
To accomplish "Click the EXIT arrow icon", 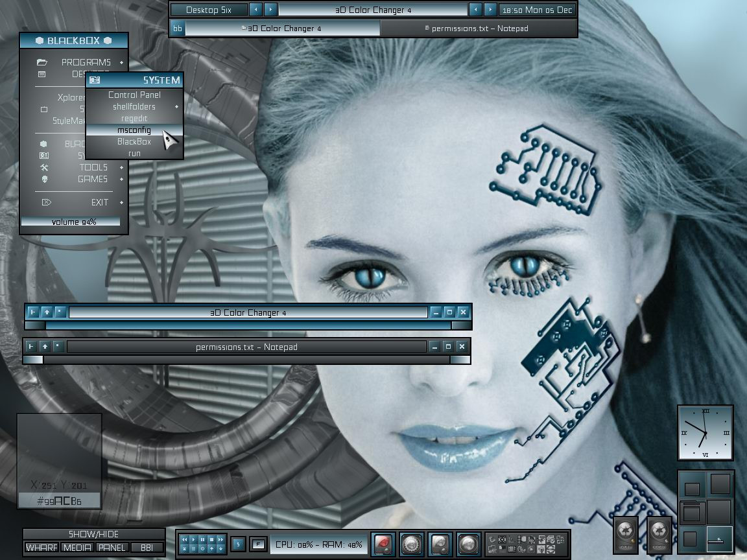I will tap(46, 202).
